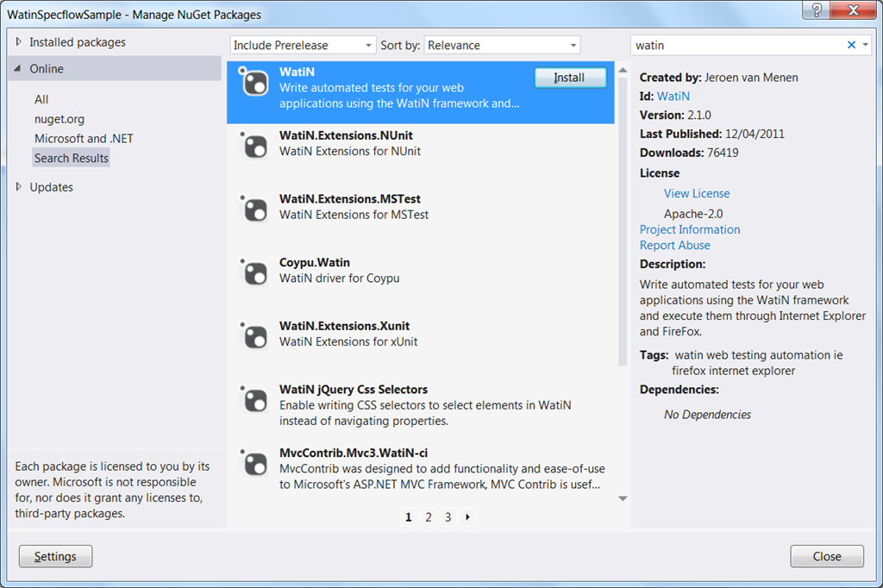Screen dimensions: 883x588
Task: Go to results page 3
Action: point(448,517)
